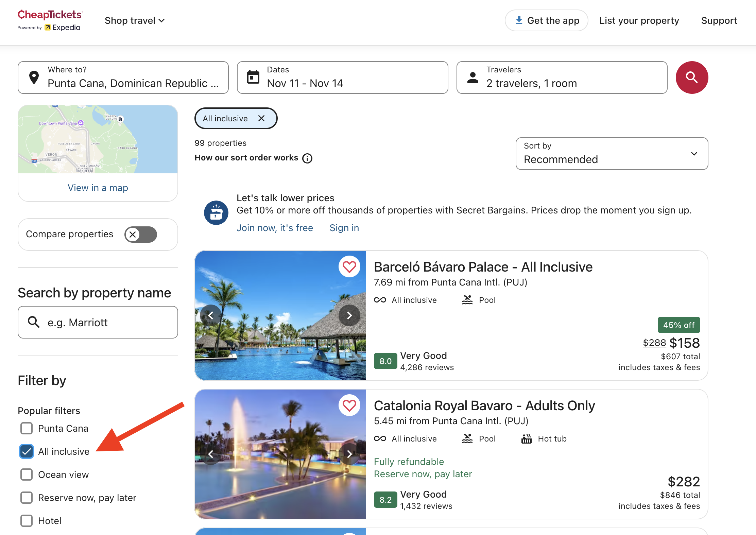756x535 pixels.
Task: Open the Dates Nov 11 - Nov 14 picker
Action: click(x=343, y=77)
